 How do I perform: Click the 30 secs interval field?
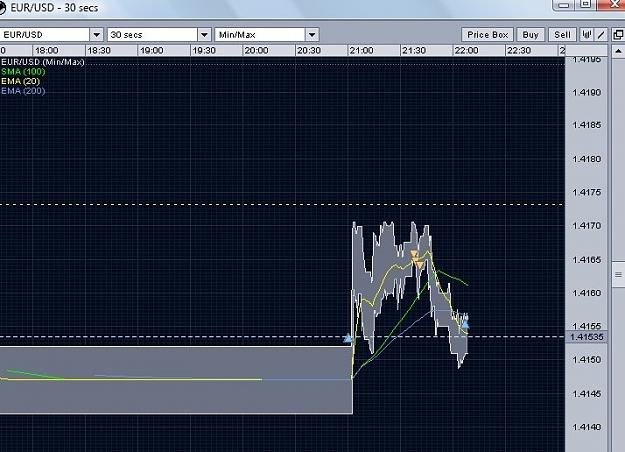(153, 35)
